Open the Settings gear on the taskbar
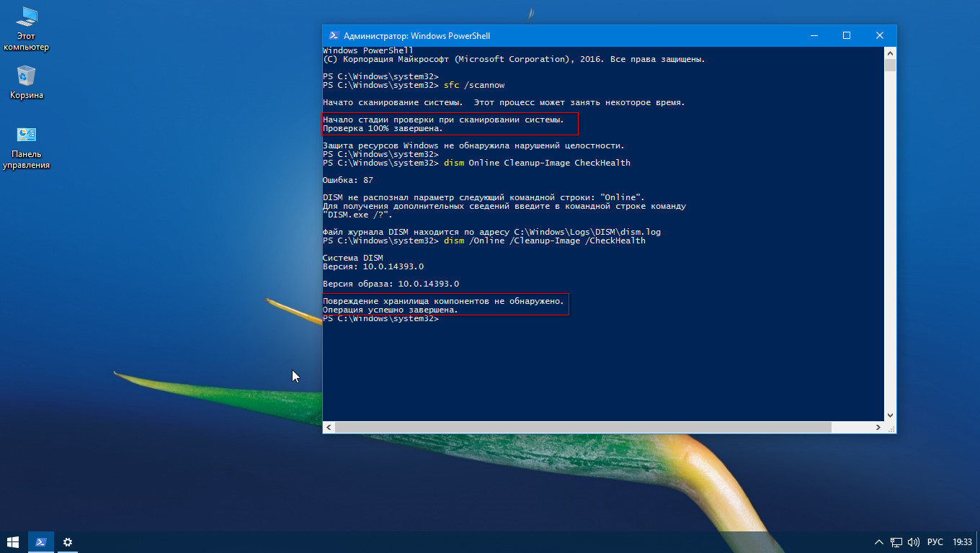Screen dimensions: 980x553 (x=68, y=542)
